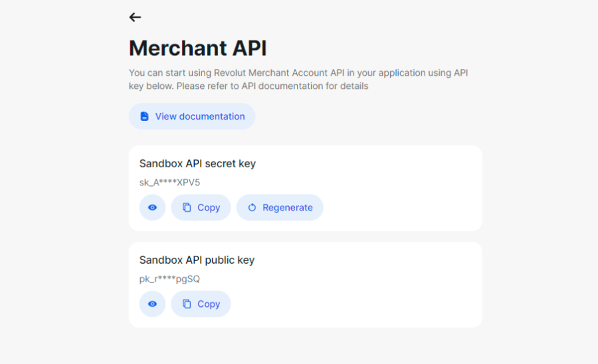Click the Sandbox API secret key label

197,163
